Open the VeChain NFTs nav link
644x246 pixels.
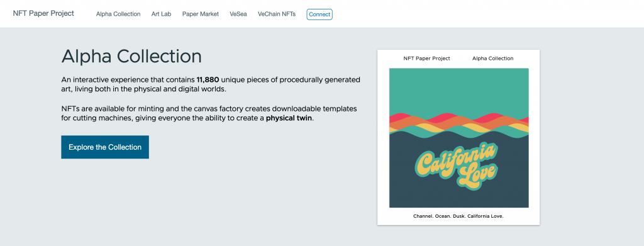point(277,14)
